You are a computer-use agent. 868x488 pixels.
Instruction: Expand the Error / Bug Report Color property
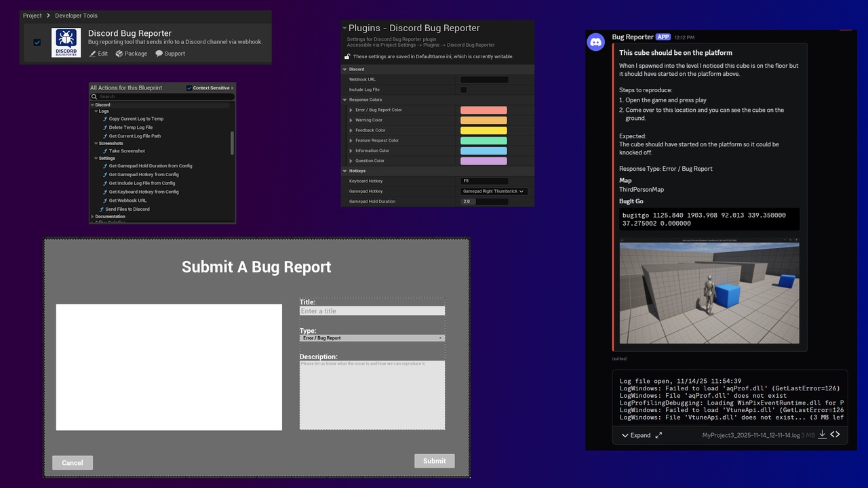351,110
